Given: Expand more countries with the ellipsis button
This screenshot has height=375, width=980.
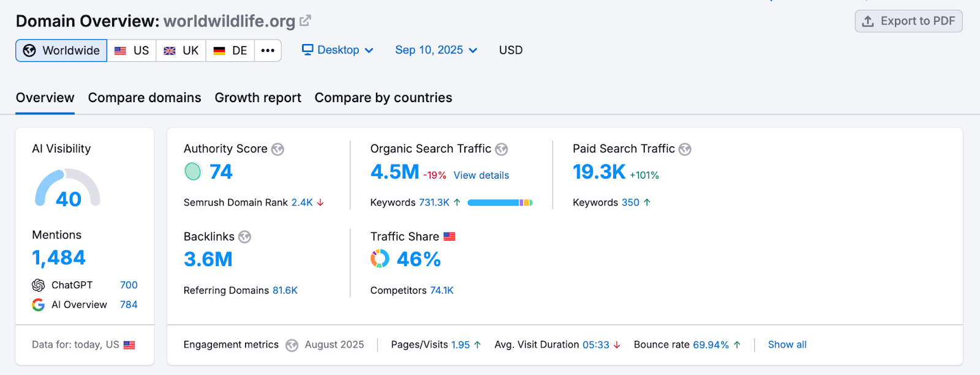Looking at the screenshot, I should coord(268,50).
